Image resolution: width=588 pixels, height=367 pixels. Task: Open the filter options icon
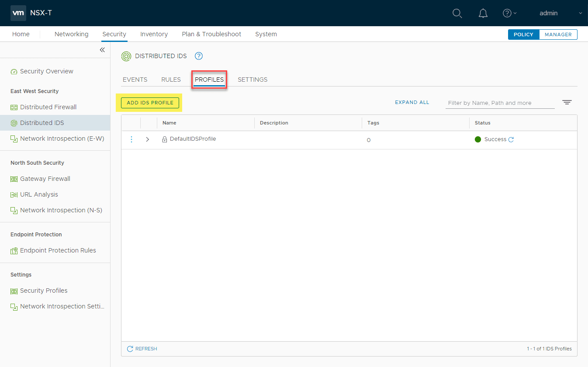point(567,103)
